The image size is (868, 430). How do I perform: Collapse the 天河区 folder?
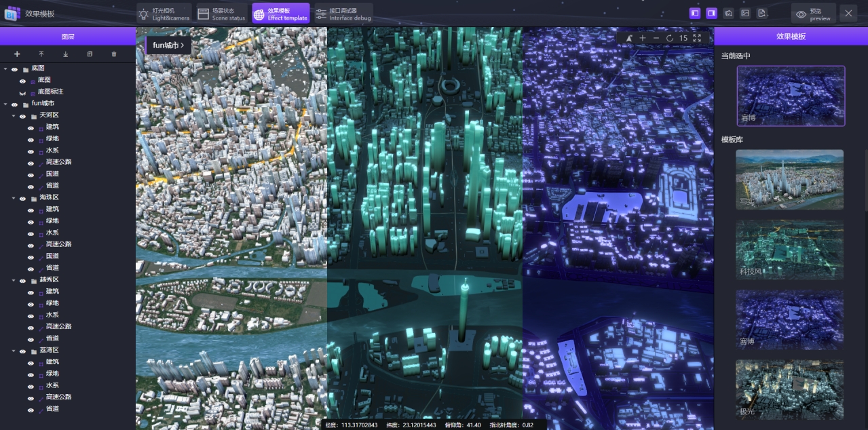click(x=14, y=116)
